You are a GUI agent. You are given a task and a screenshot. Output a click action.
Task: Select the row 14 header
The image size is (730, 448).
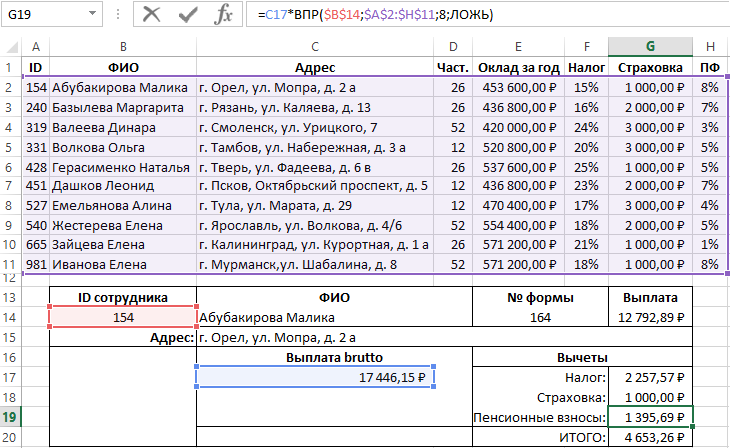9,317
